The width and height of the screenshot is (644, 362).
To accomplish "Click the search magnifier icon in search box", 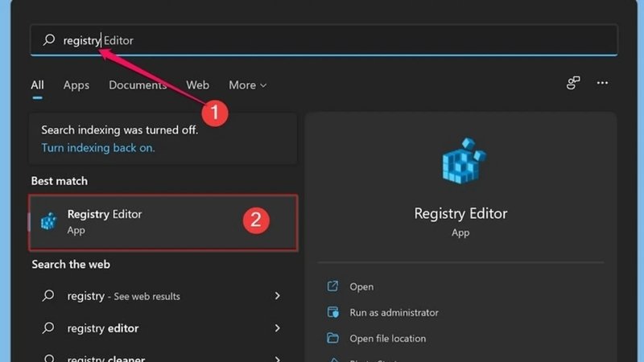I will [49, 39].
